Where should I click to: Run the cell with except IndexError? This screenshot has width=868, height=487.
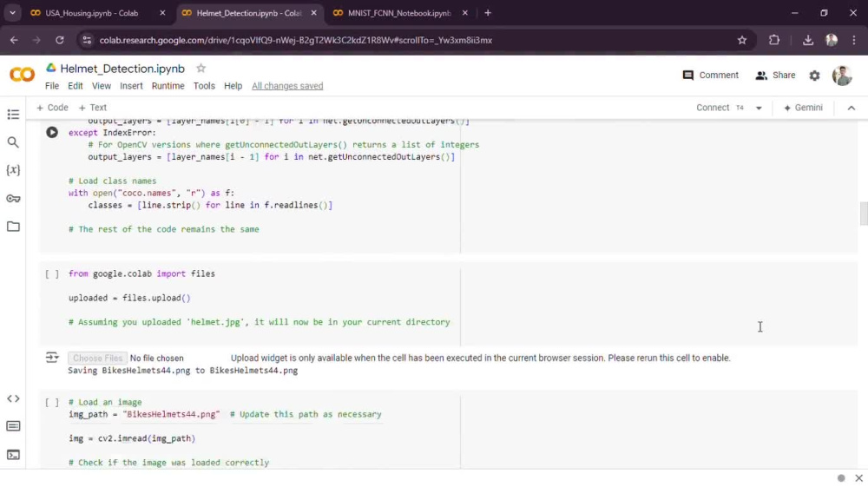click(x=52, y=132)
